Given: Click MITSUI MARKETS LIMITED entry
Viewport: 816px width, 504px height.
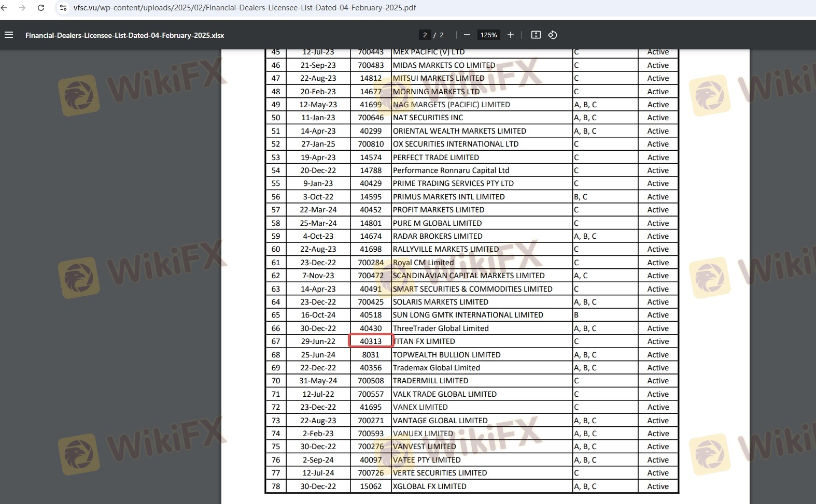Looking at the screenshot, I should click(x=439, y=78).
